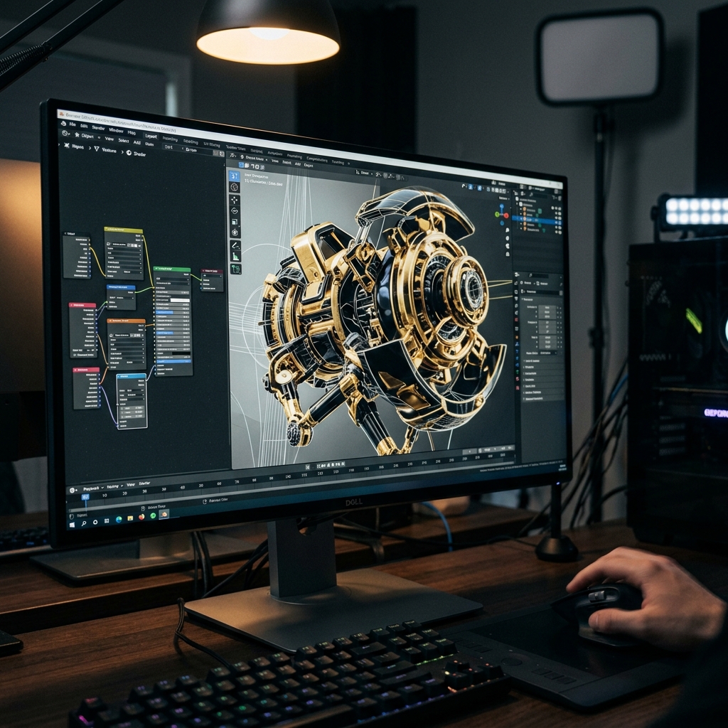Choose the Scale tool in viewport toolbar
The height and width of the screenshot is (728, 728).
tap(235, 222)
